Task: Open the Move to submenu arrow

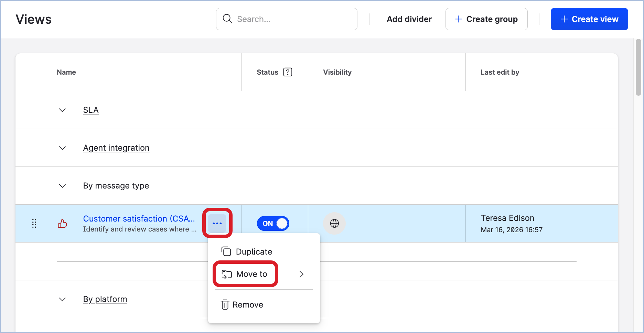Action: tap(301, 274)
